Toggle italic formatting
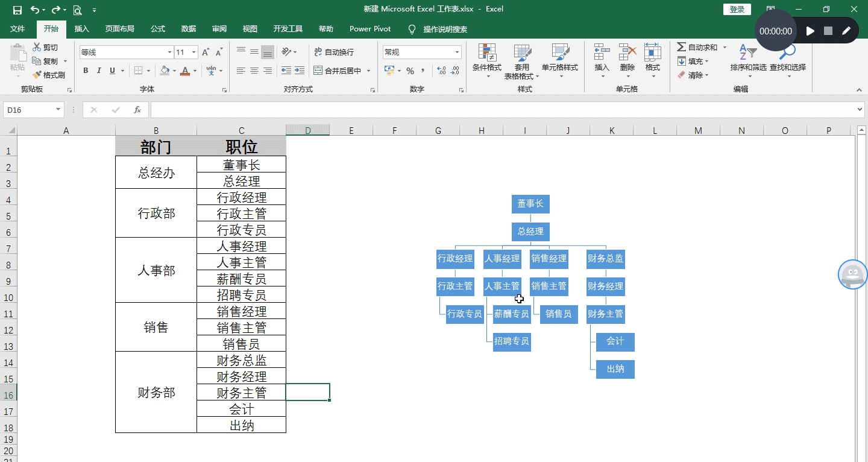The height and width of the screenshot is (462, 868). pos(99,71)
